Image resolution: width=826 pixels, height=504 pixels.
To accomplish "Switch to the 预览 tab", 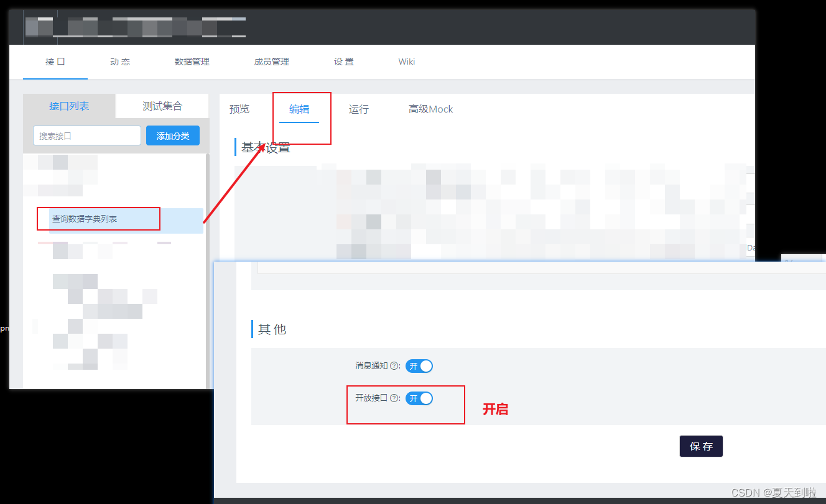I will [x=240, y=109].
